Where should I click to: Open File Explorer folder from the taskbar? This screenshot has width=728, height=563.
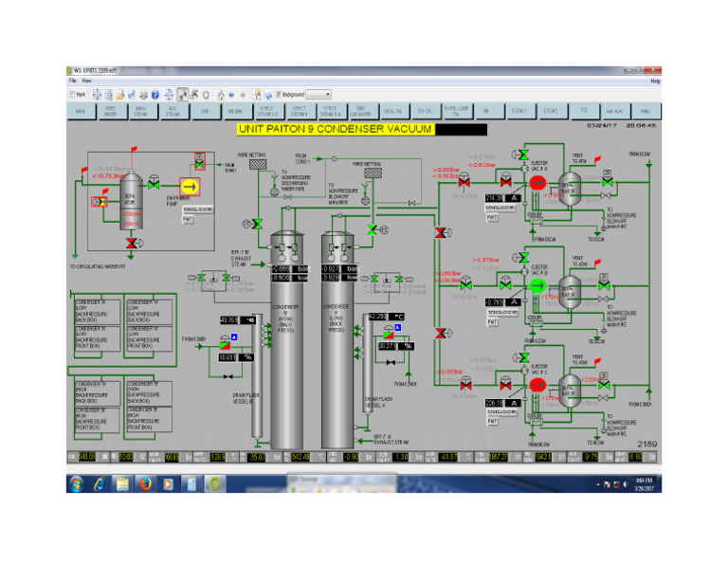pos(122,484)
